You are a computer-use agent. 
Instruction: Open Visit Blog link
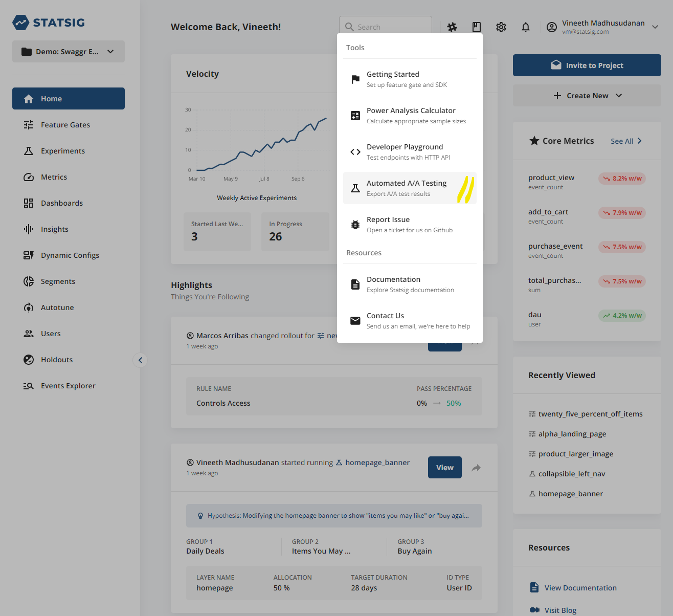point(560,610)
